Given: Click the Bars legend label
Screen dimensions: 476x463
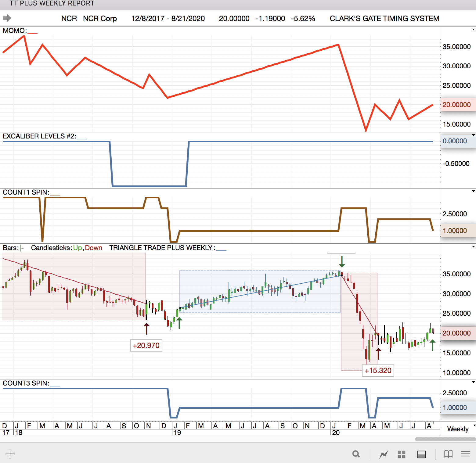Looking at the screenshot, I should point(11,248).
